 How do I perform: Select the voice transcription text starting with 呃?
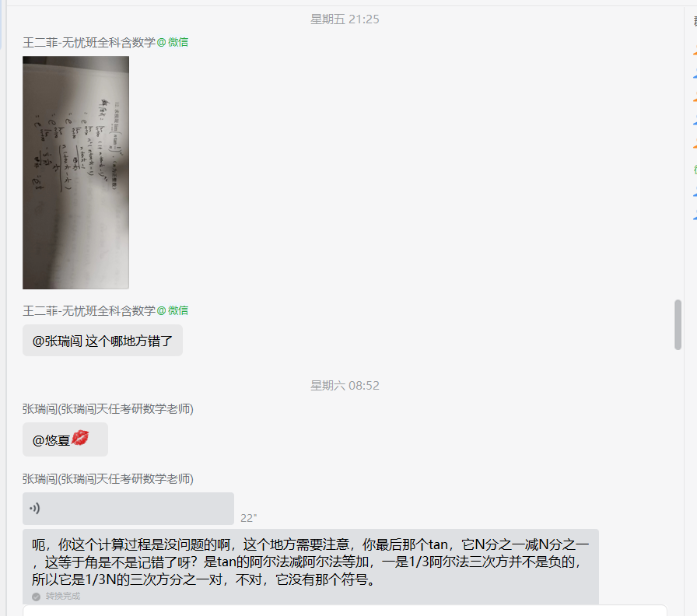point(310,562)
